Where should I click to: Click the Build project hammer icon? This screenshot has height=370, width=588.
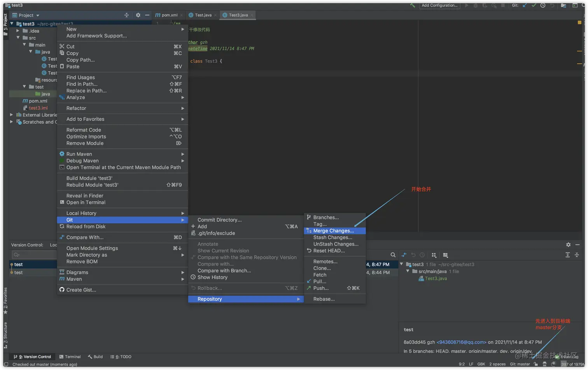(x=413, y=5)
